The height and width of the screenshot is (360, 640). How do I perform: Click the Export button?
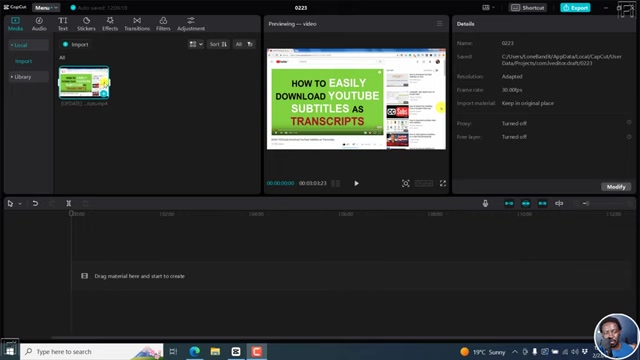[575, 7]
